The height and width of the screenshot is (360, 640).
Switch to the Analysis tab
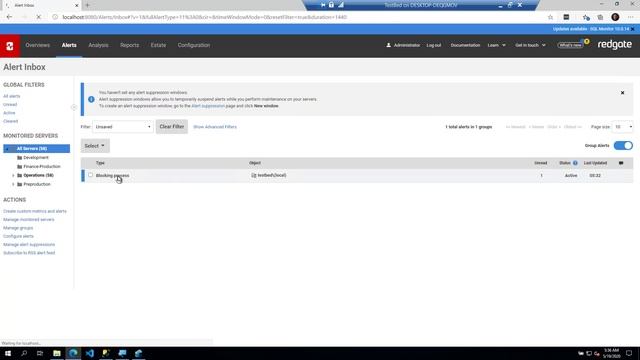pos(98,45)
